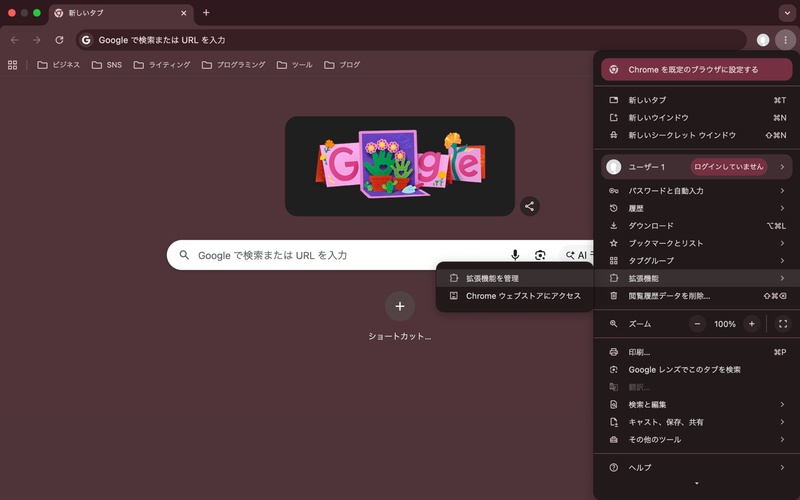Click the AI mode button in search box

pos(577,255)
